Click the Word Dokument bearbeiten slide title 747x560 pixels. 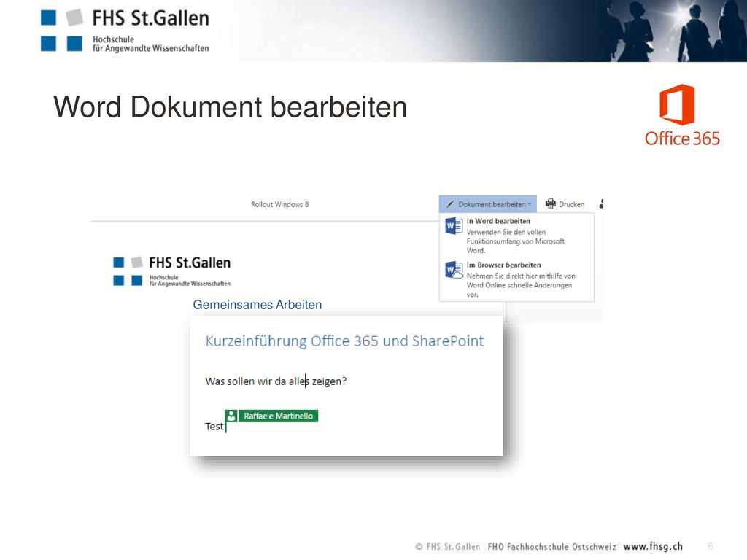click(x=230, y=106)
